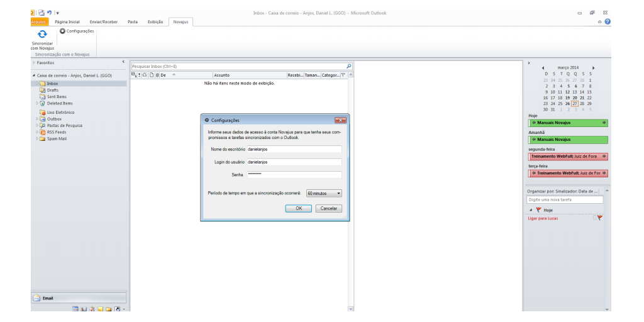Switch to Pasta tab
The image size is (644, 322).
click(x=133, y=22)
